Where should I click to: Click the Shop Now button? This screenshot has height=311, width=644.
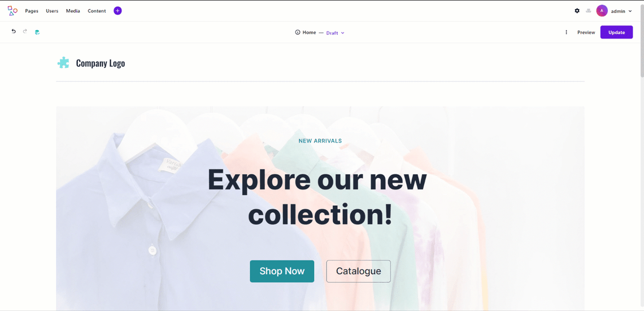coord(282,271)
